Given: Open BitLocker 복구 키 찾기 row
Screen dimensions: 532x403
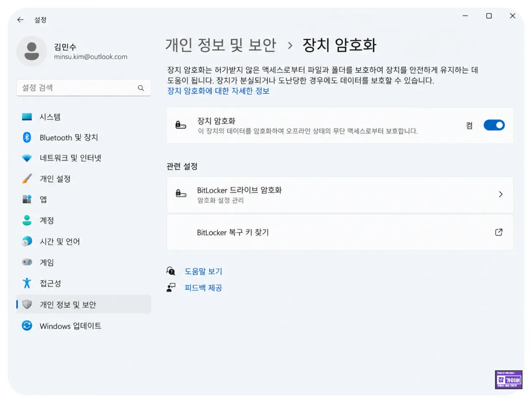Looking at the screenshot, I should tap(340, 232).
